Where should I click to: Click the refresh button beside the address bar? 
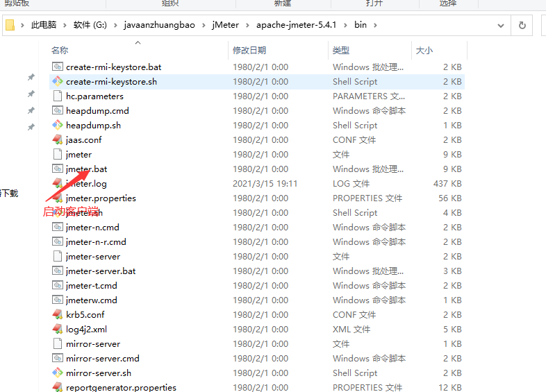point(522,26)
